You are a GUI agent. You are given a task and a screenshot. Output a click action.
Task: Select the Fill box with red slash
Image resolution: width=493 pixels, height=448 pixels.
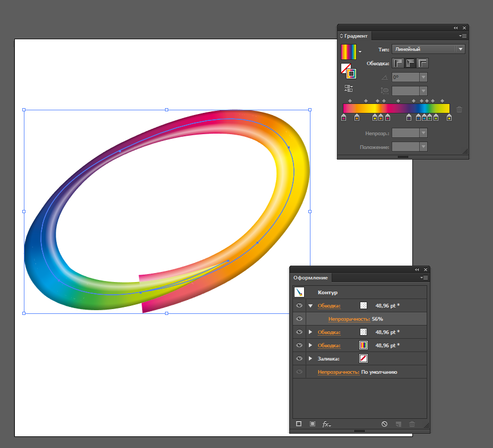pos(345,68)
